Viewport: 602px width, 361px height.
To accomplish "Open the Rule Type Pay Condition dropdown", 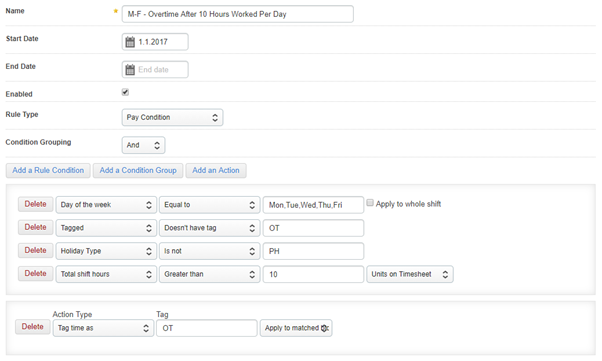I will coord(172,118).
